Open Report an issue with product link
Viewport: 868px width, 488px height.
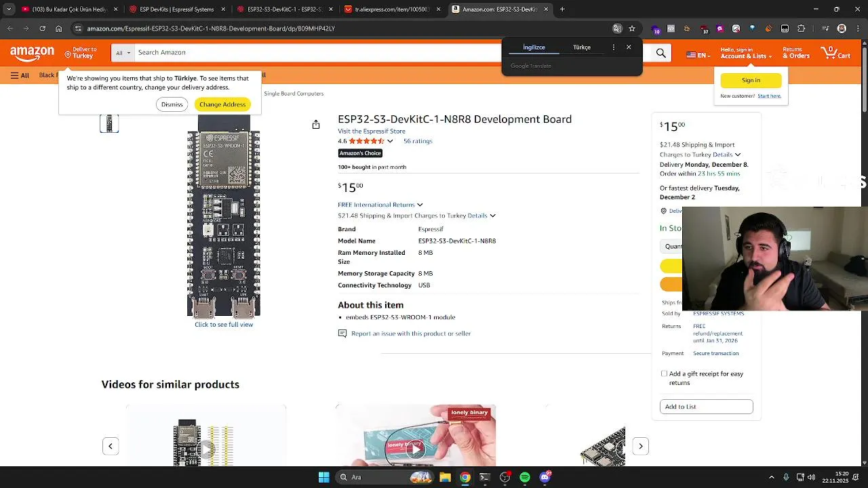(411, 333)
